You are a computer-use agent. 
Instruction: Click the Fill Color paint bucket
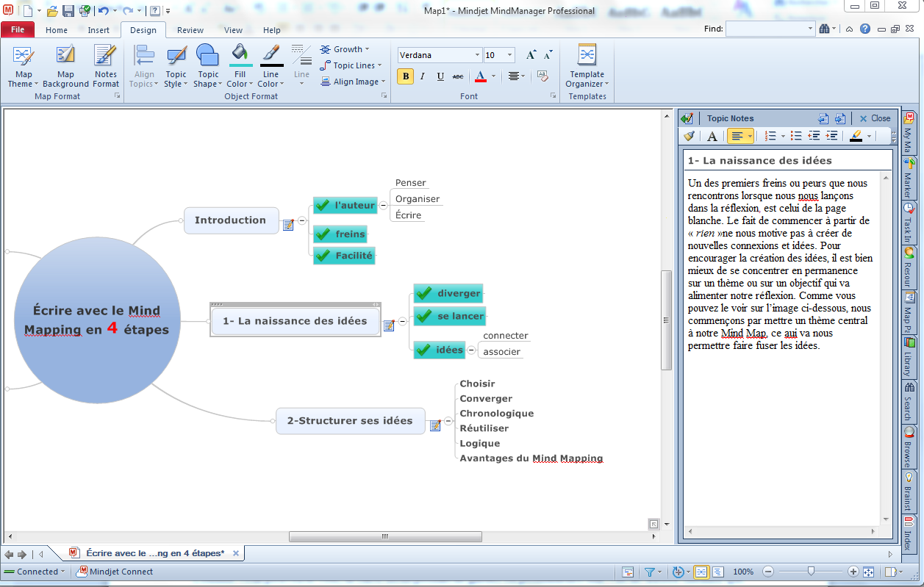point(239,54)
